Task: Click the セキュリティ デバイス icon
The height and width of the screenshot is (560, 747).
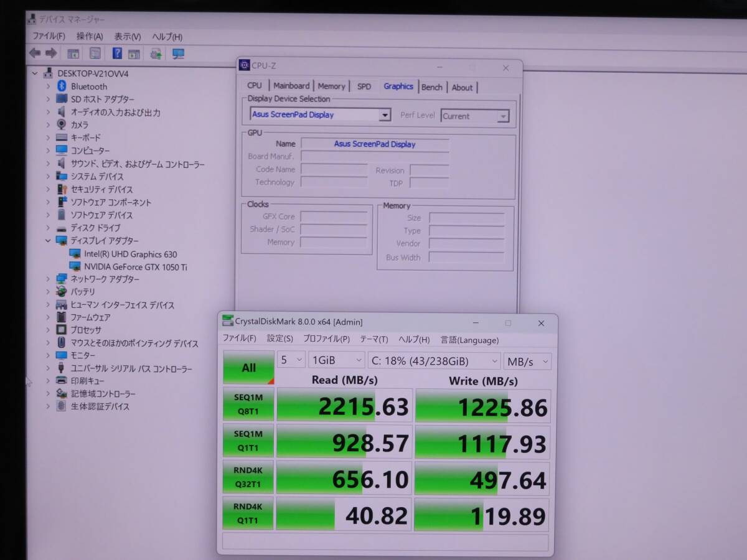Action: pyautogui.click(x=62, y=189)
